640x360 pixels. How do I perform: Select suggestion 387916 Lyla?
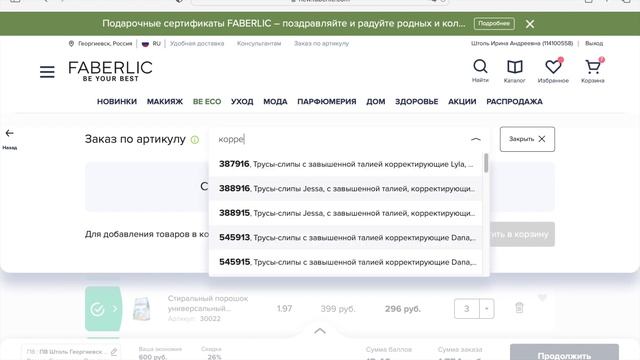tap(346, 164)
